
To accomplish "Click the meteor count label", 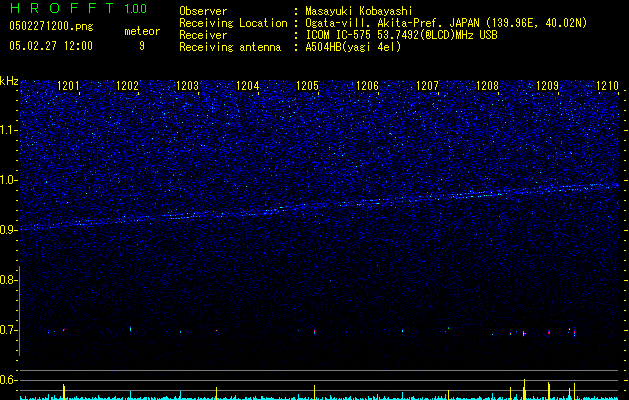I will [x=142, y=31].
